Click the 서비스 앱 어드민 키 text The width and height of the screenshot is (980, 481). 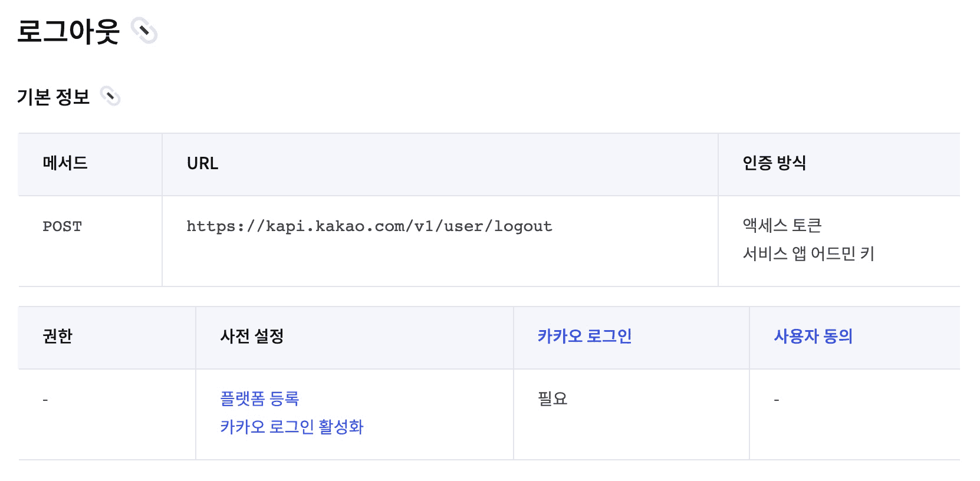(808, 253)
